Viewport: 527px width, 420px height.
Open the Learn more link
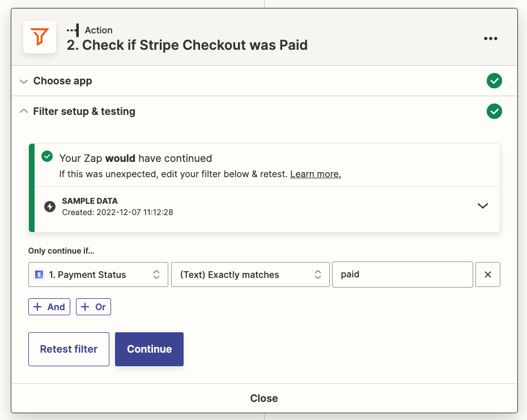click(x=315, y=174)
